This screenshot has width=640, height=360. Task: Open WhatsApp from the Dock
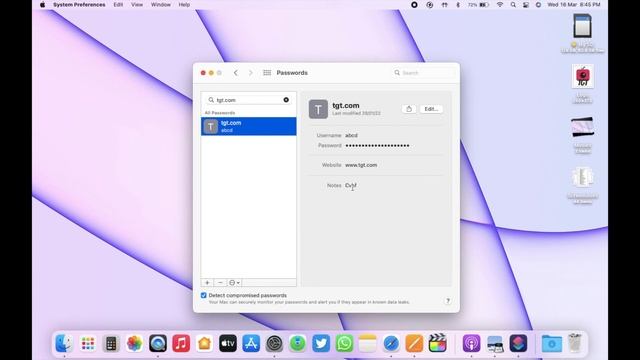point(344,343)
